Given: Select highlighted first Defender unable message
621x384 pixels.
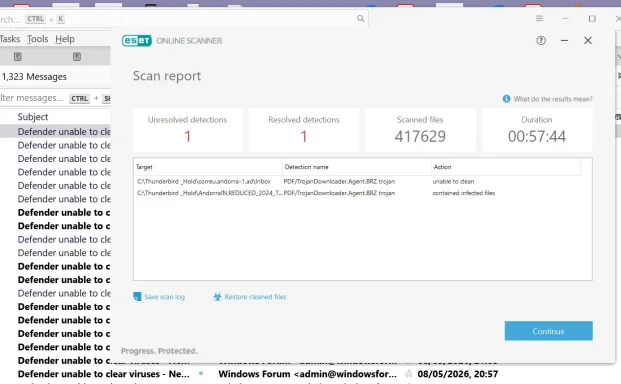Looking at the screenshot, I should coord(55,131).
